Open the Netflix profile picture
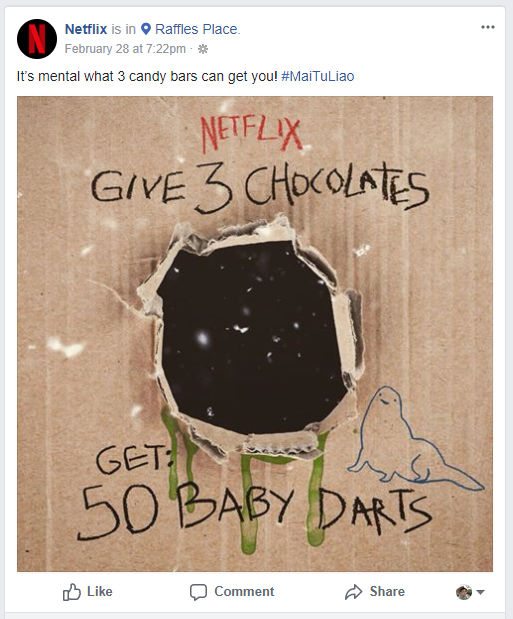 pyautogui.click(x=37, y=39)
